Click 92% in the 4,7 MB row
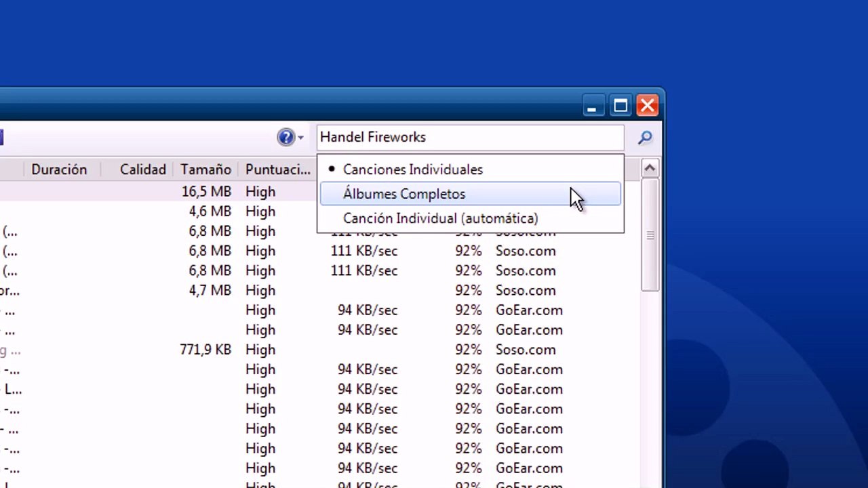868x488 pixels. click(469, 290)
